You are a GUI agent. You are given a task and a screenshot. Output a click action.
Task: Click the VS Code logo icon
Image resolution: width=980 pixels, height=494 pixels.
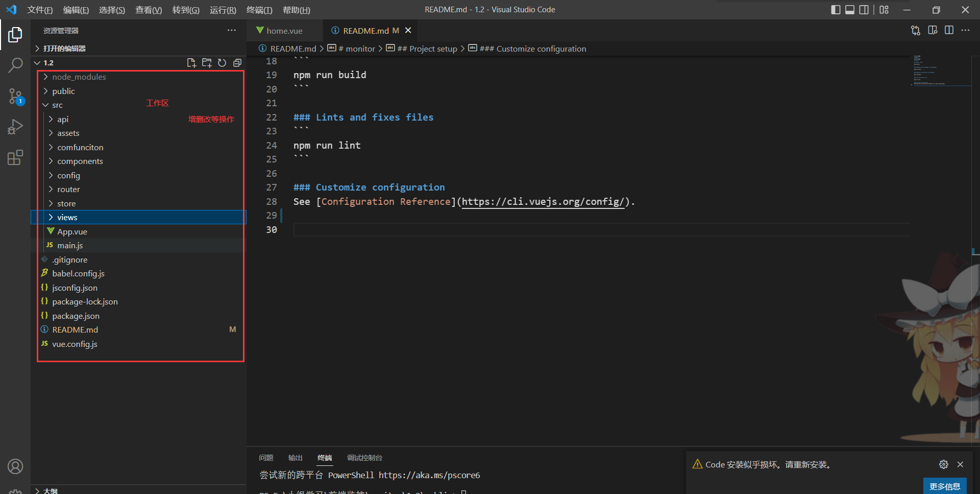tap(11, 10)
